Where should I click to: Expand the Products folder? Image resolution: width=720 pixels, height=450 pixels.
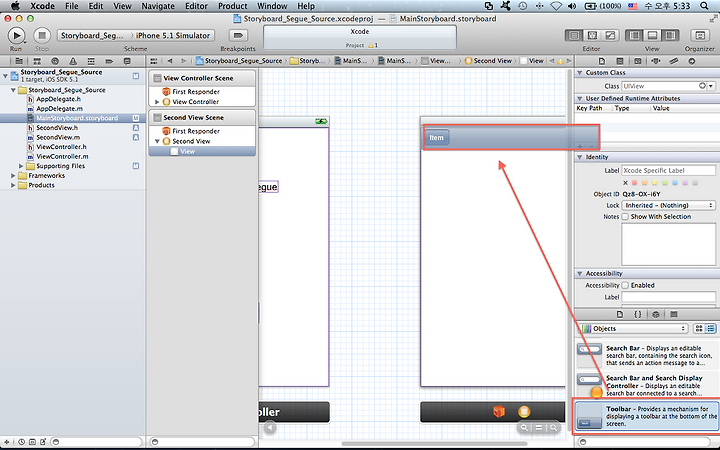[13, 185]
